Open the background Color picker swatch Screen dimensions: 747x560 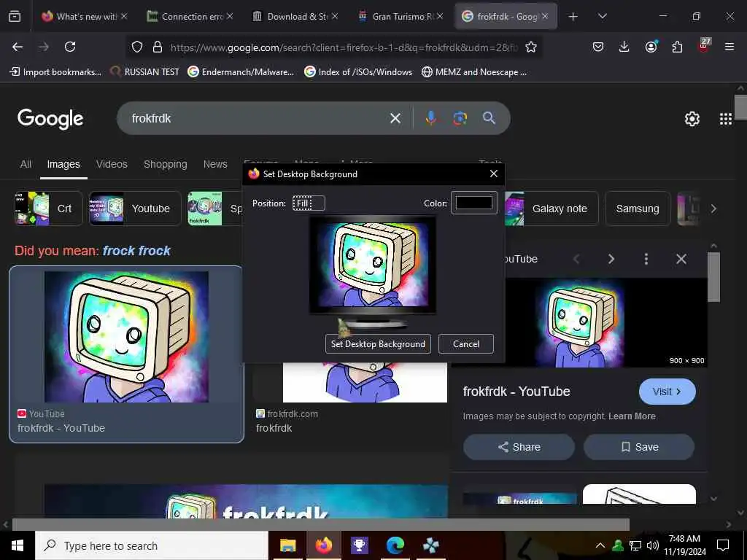coord(474,203)
